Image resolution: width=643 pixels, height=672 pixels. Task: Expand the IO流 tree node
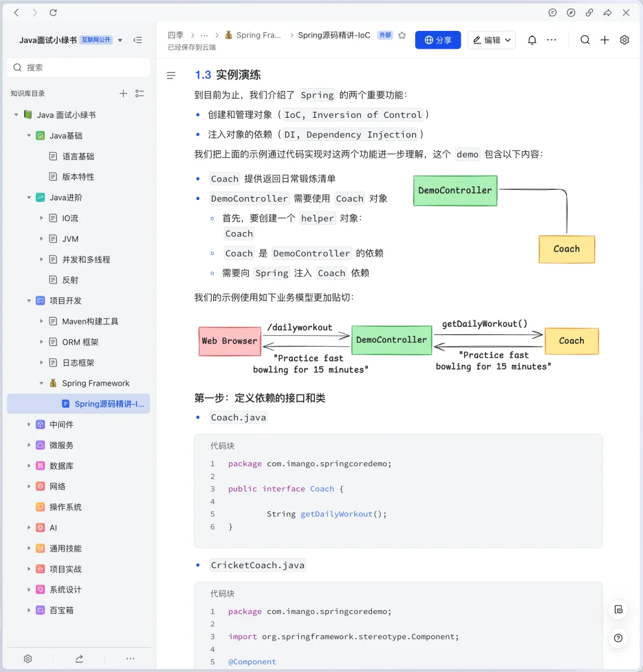(41, 218)
